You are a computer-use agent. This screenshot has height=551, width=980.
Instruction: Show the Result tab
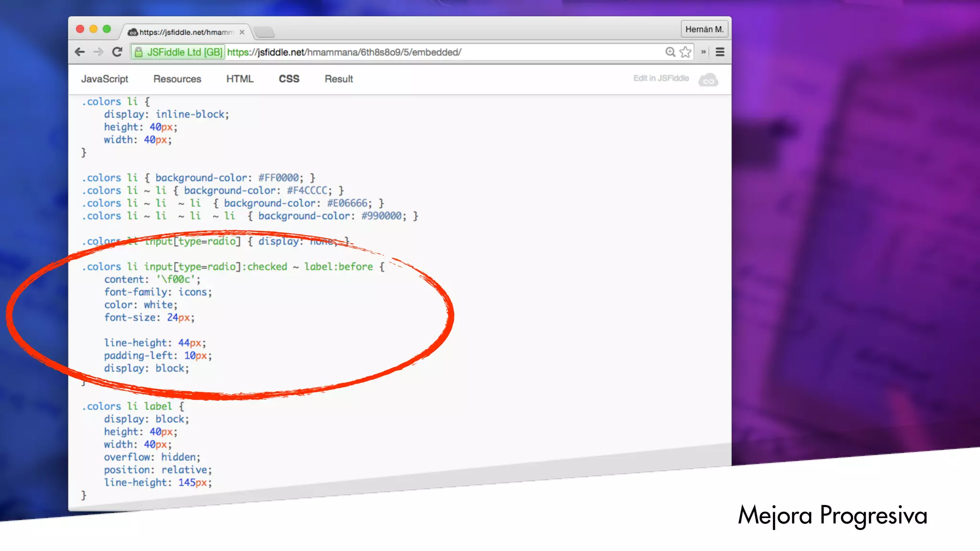tap(338, 79)
